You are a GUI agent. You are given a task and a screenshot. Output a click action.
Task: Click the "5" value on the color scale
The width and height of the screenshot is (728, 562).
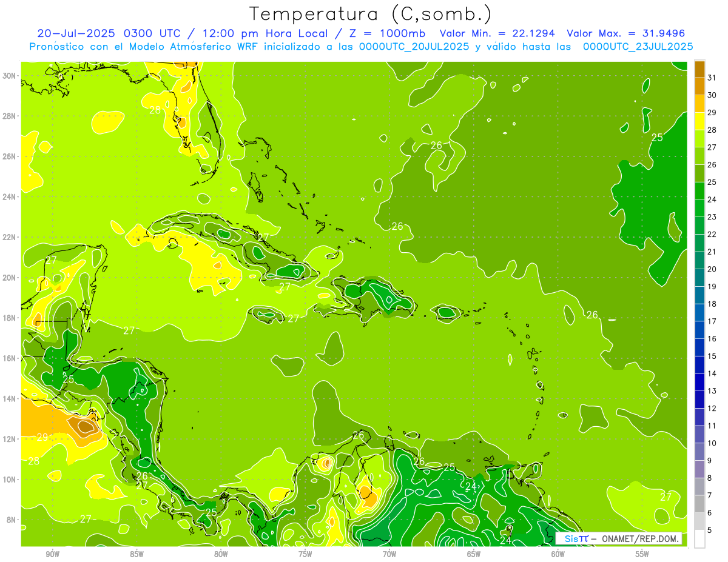coord(710,530)
